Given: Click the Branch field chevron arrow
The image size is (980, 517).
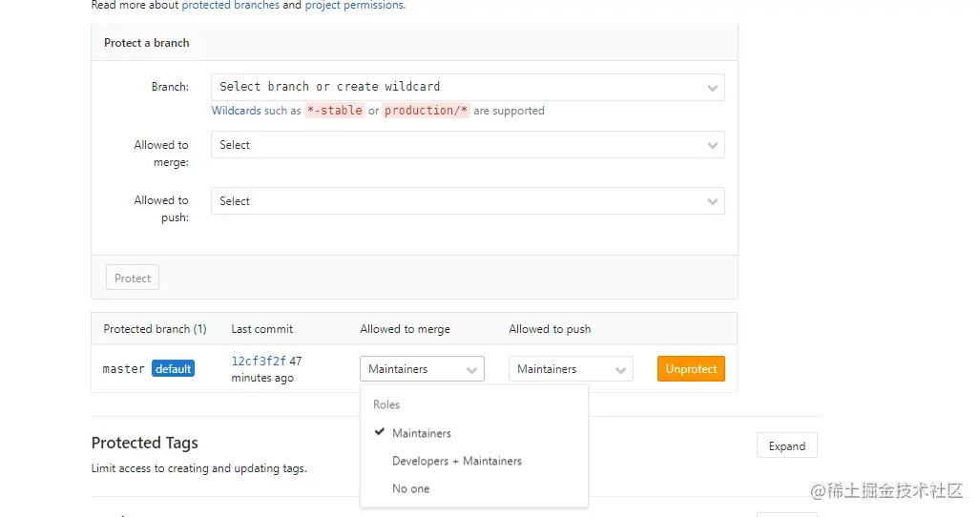Looking at the screenshot, I should [x=713, y=88].
